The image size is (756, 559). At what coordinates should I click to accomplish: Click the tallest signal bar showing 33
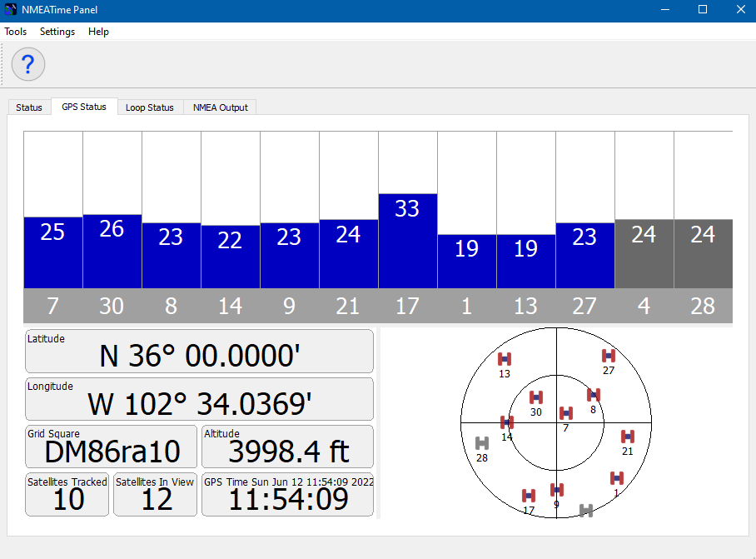tap(408, 241)
